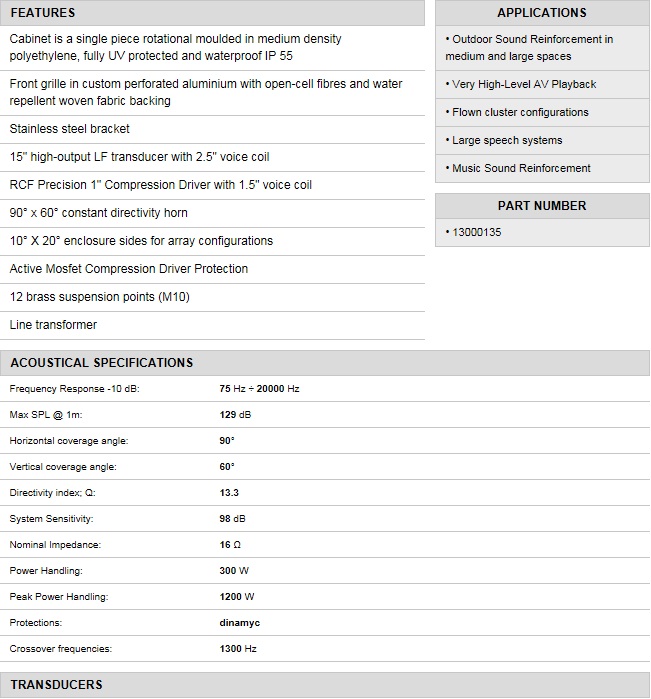
Task: Expand the ACOUSTICAL SPECIFICATIONS section header
Action: (x=101, y=363)
